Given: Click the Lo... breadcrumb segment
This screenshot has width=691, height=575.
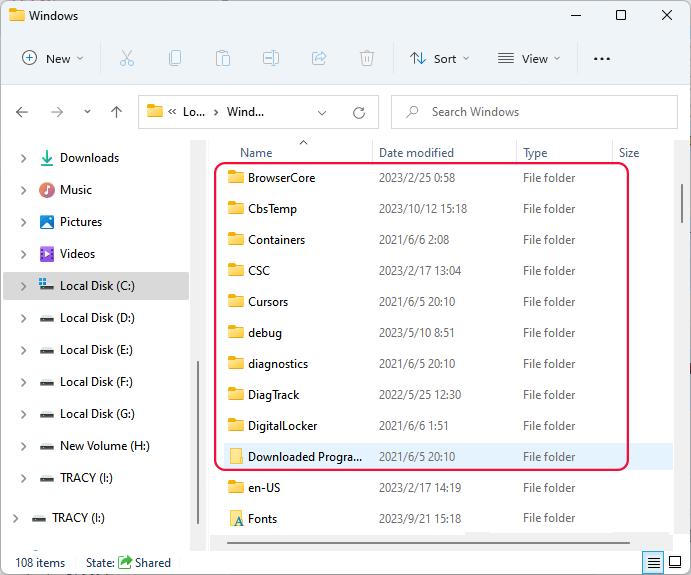Looking at the screenshot, I should [194, 112].
